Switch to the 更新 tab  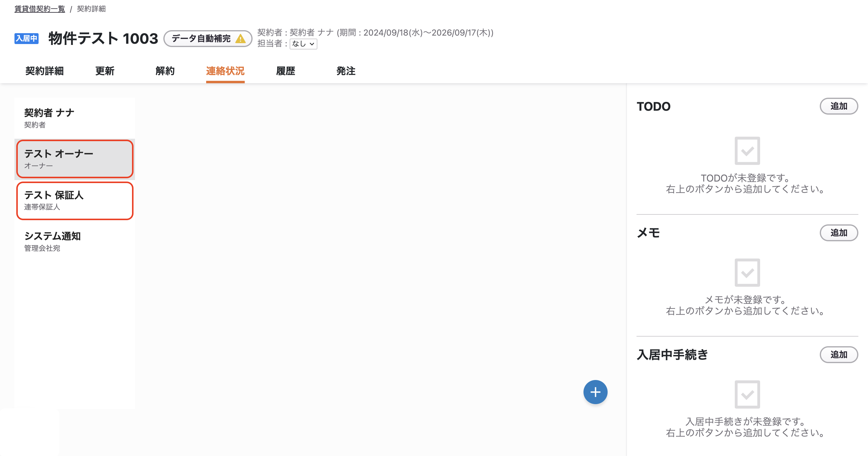[x=105, y=71]
